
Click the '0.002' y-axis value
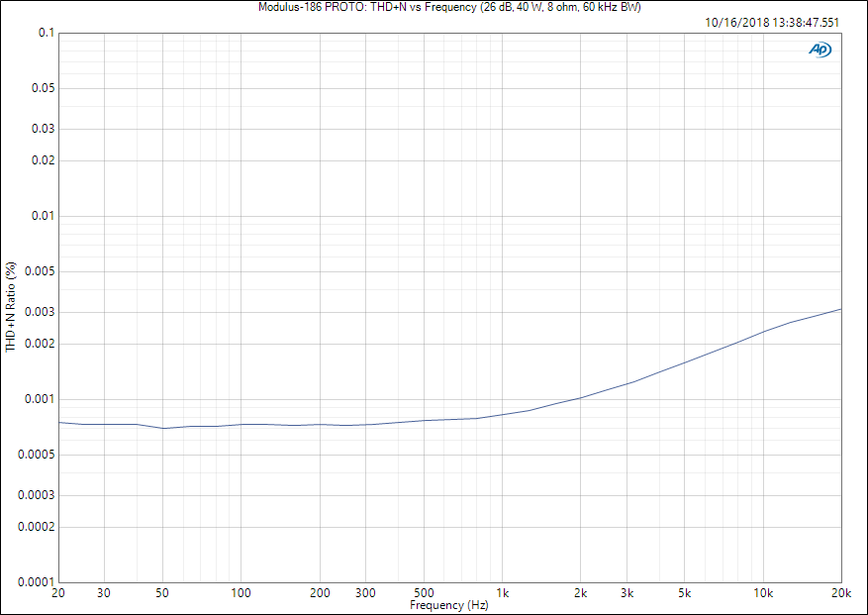(41, 344)
